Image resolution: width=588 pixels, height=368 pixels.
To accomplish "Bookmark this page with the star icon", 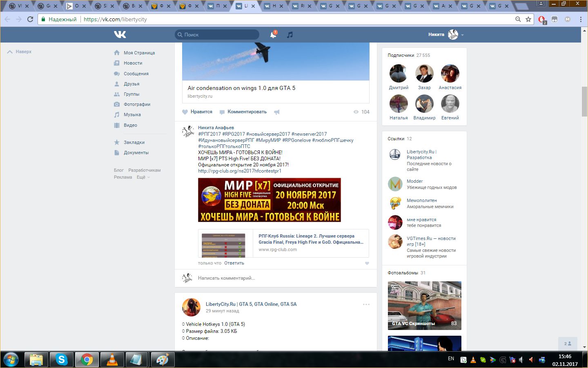I will point(528,19).
